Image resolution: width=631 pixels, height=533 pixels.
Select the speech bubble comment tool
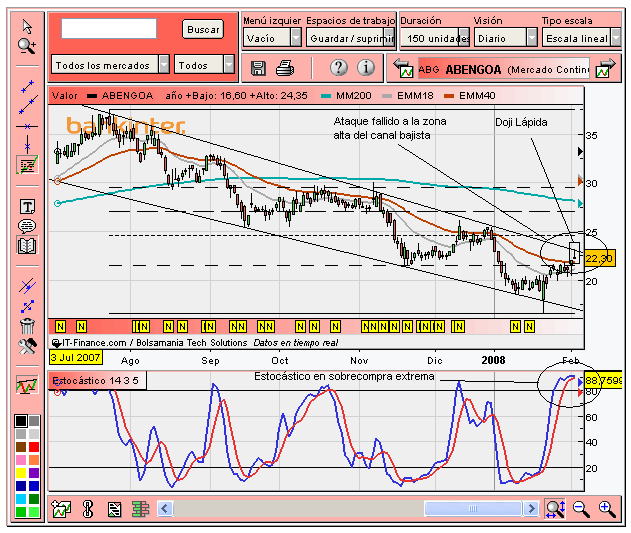tap(27, 226)
